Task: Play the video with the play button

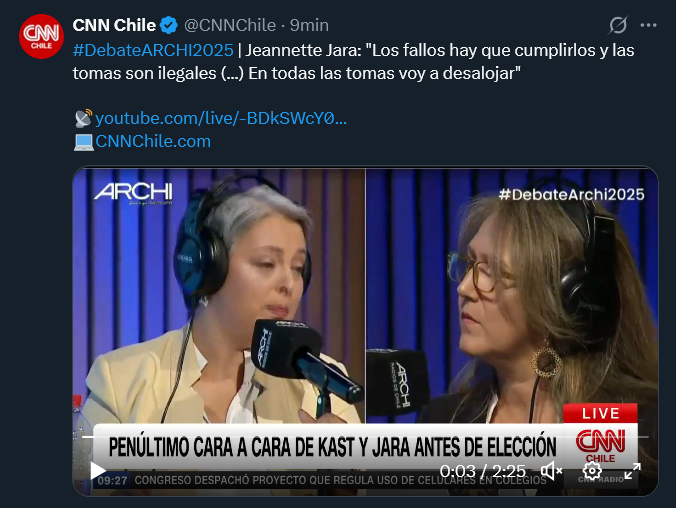Action: coord(98,470)
